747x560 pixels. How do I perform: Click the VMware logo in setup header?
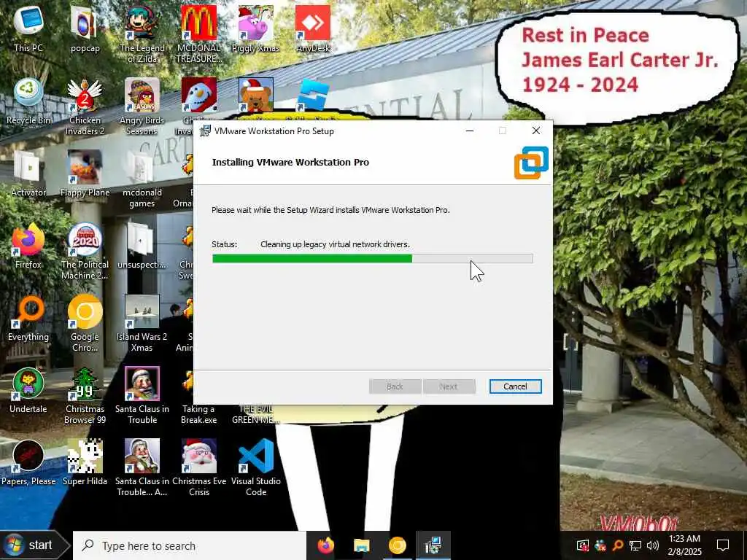(x=531, y=163)
